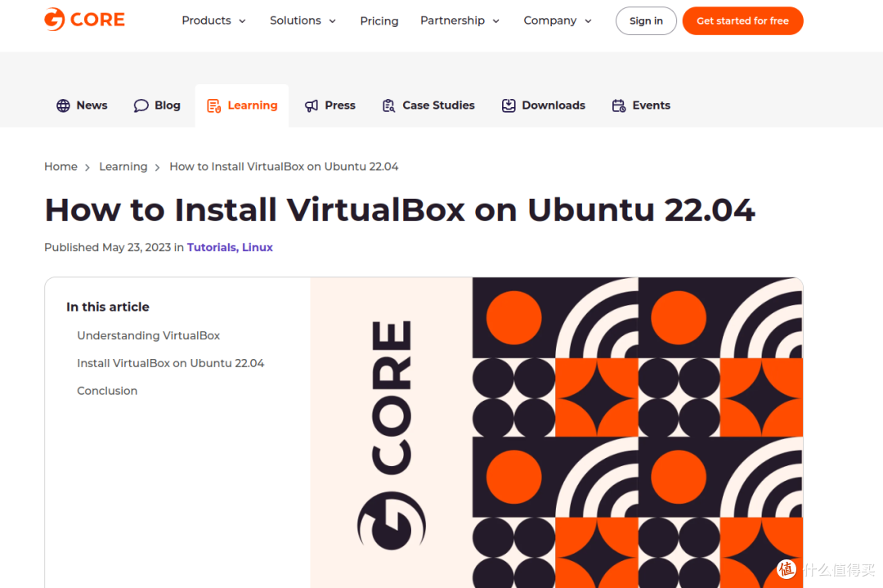Expand the Company dropdown arrow

588,21
